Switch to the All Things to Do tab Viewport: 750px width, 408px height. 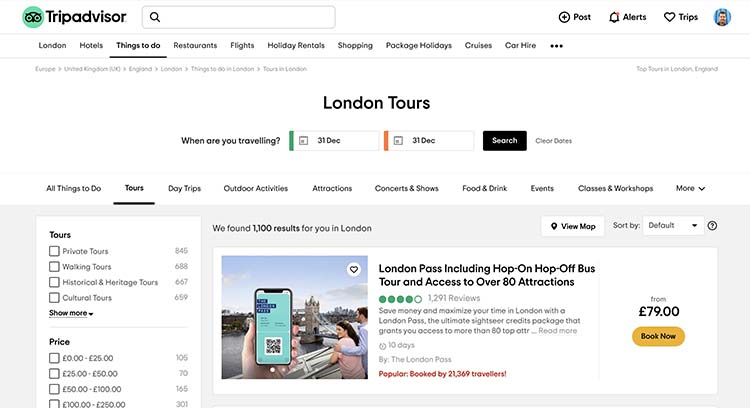74,188
